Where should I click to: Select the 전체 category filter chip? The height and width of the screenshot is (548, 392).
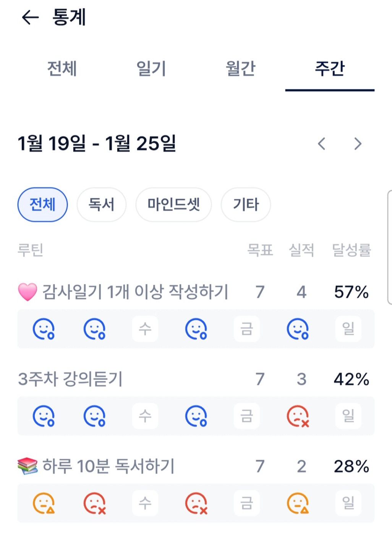click(x=42, y=204)
